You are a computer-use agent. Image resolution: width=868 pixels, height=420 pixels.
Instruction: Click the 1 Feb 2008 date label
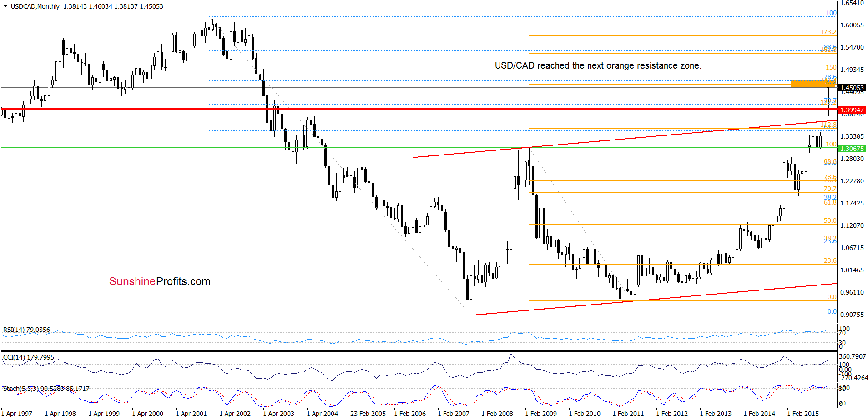(497, 414)
